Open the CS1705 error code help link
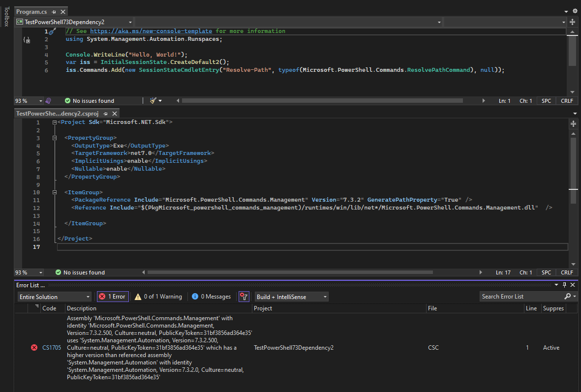The image size is (581, 392). 52,348
